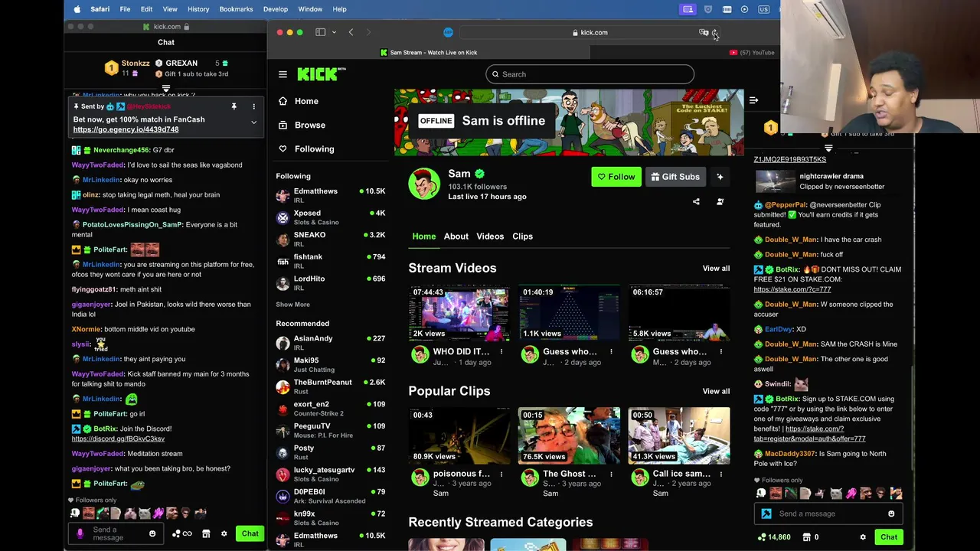
Task: Click the Apple menu icon
Action: click(x=77, y=9)
